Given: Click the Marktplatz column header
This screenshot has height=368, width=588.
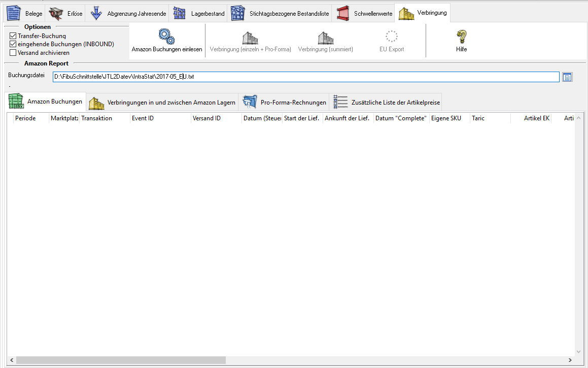Looking at the screenshot, I should tap(64, 118).
